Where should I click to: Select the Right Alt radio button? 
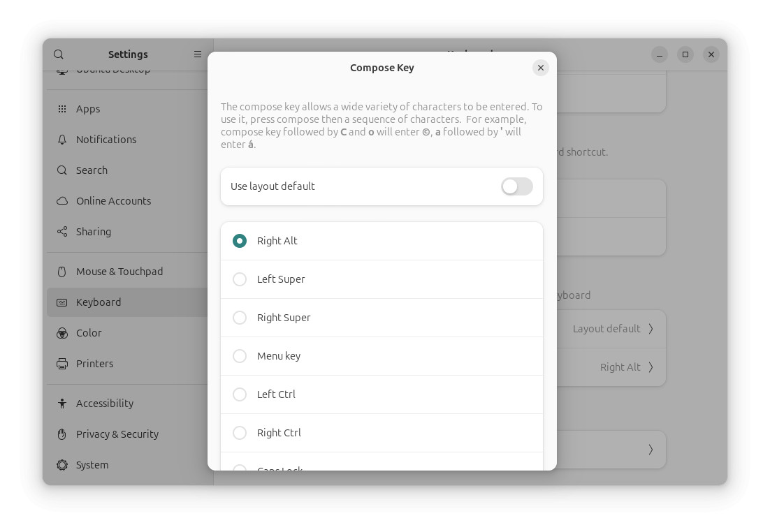(240, 241)
